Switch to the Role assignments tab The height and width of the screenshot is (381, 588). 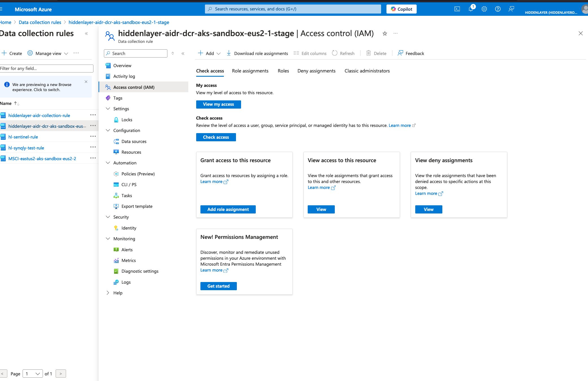coord(250,71)
